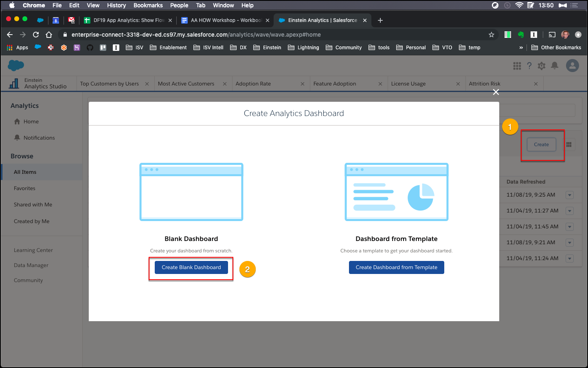Image resolution: width=588 pixels, height=368 pixels.
Task: Open the Lightning bookmarks folder
Action: pos(303,48)
